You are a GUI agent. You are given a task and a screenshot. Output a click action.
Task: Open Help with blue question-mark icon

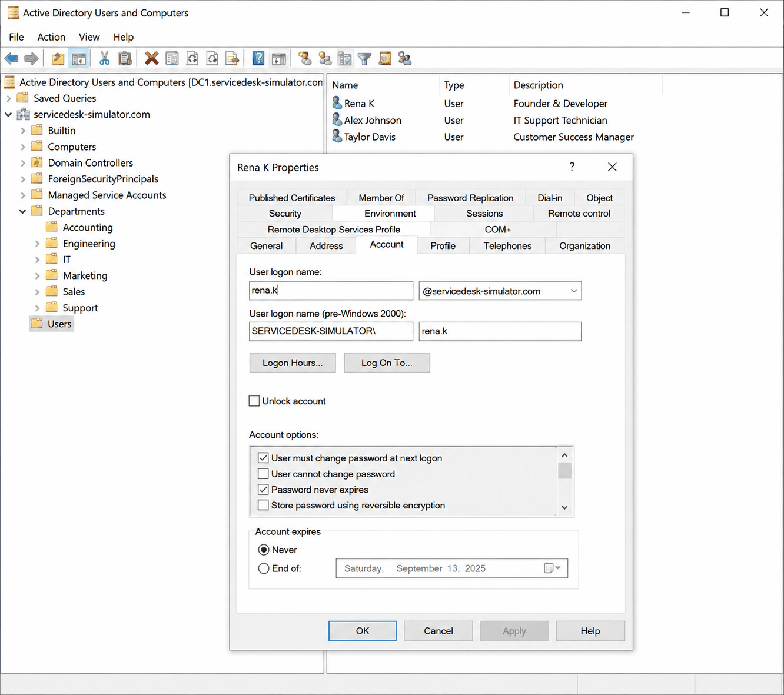258,58
